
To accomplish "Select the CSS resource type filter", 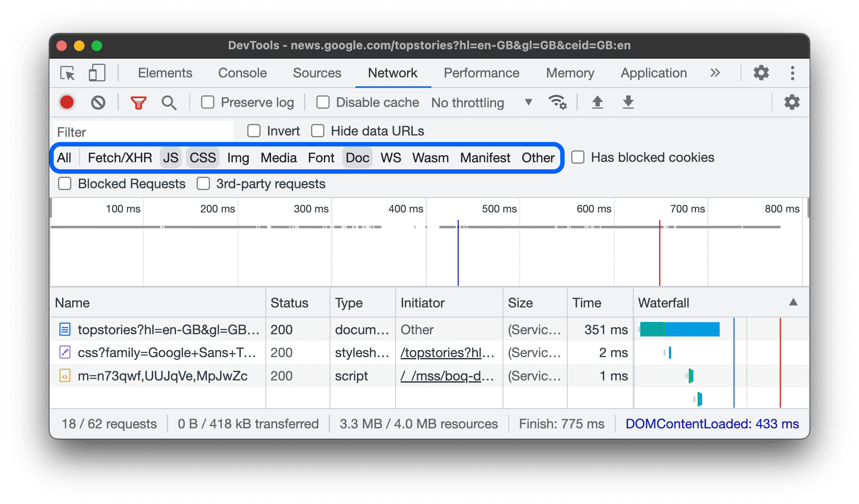I will tap(202, 158).
